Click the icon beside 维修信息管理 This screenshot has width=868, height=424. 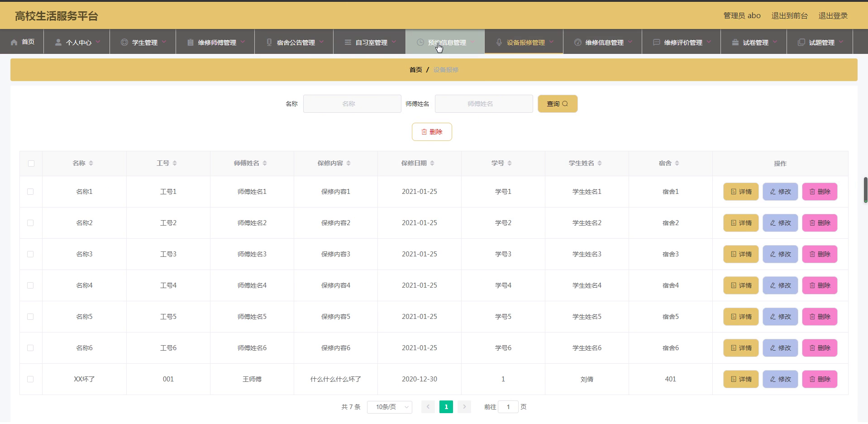(578, 42)
